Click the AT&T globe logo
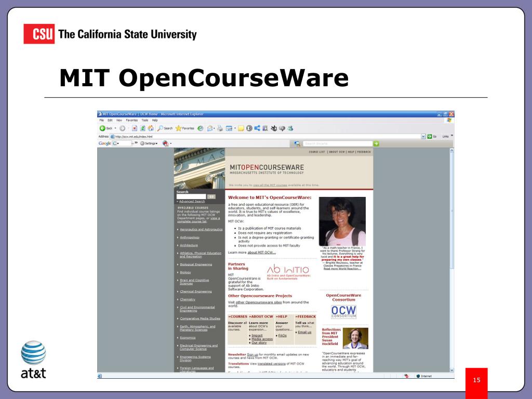532x399 pixels. [x=33, y=353]
